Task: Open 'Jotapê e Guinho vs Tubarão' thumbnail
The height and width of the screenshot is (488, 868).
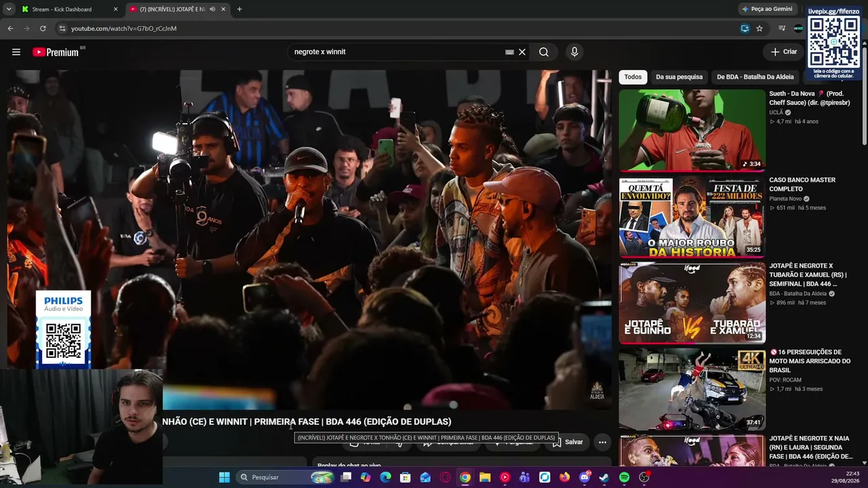Action: (692, 303)
